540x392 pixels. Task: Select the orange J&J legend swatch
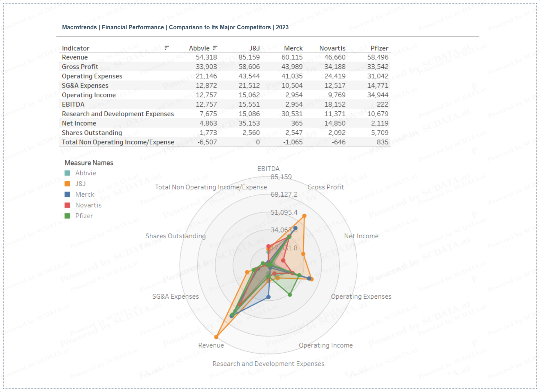click(x=67, y=184)
